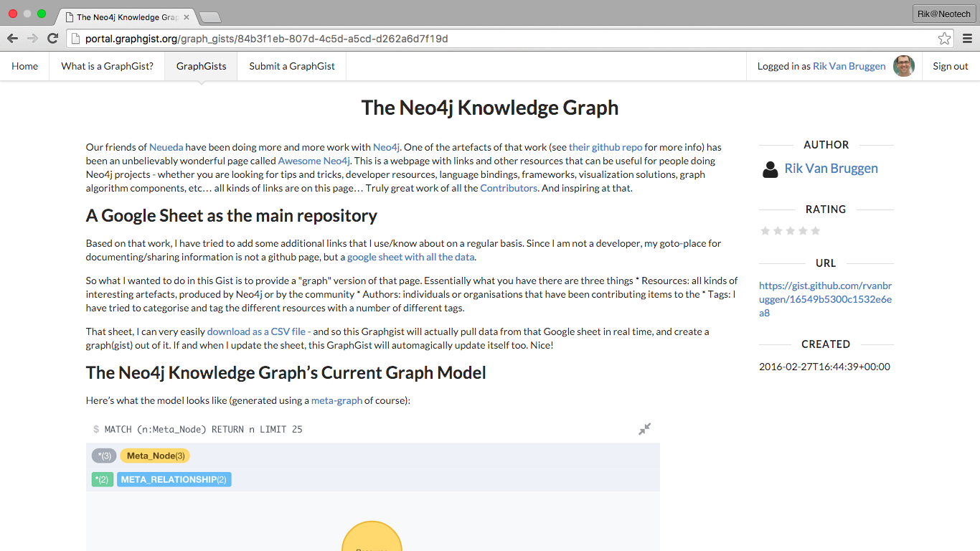Open Submit a GraphGist page

[x=292, y=66]
